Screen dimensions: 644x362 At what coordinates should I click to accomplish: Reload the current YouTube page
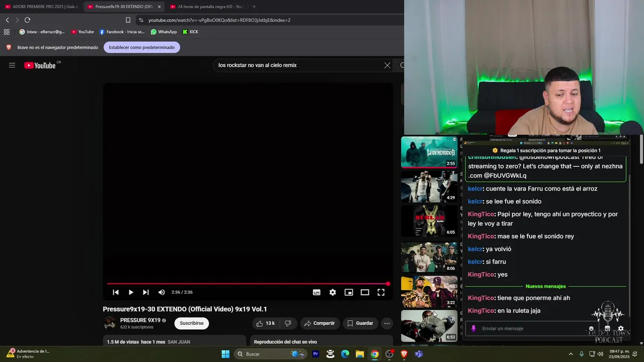[x=27, y=20]
